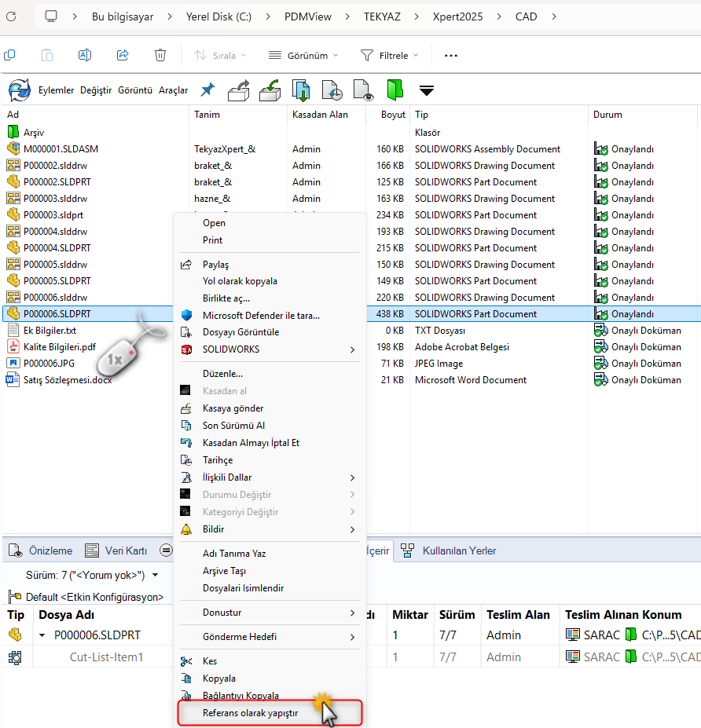Viewport: 701px width, 728px height.
Task: Choose Referans olarak yapıştır from context menu
Action: pyautogui.click(x=250, y=713)
